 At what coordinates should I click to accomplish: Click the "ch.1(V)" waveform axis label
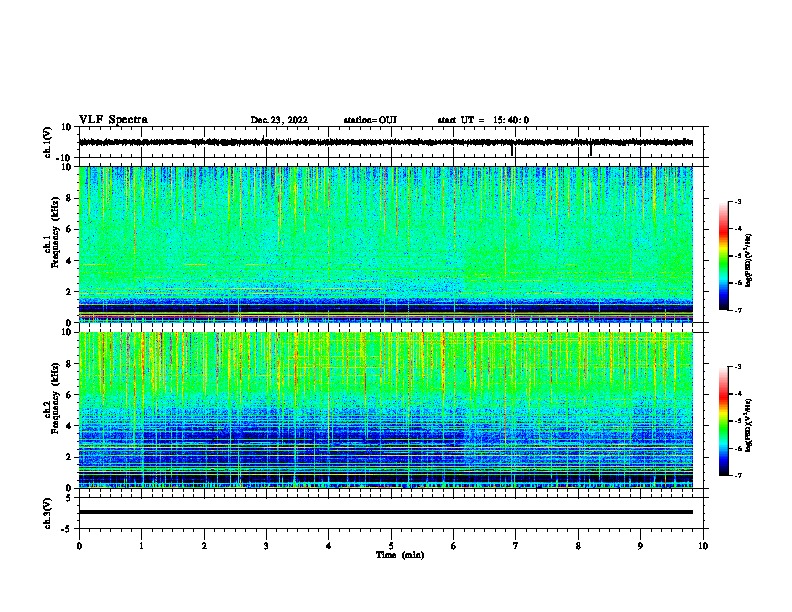(48, 142)
